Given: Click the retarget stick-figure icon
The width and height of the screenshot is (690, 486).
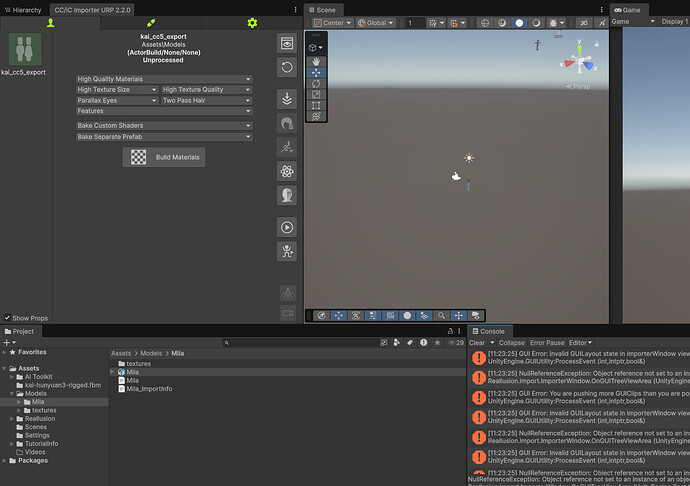Looking at the screenshot, I should [x=287, y=251].
